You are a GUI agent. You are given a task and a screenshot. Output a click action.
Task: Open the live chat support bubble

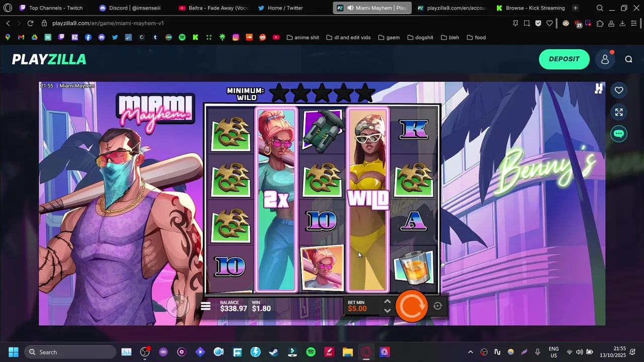[x=619, y=134]
